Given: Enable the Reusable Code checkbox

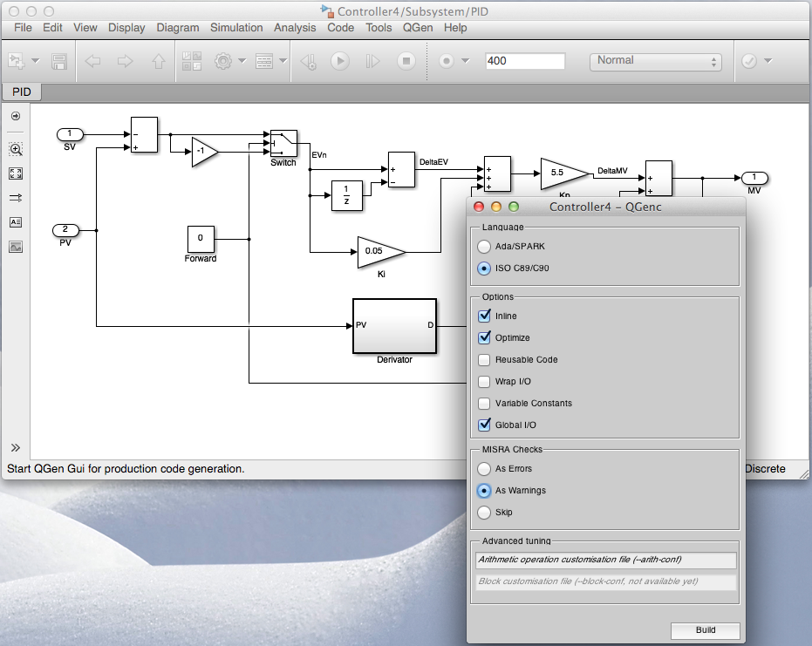Looking at the screenshot, I should coord(486,359).
